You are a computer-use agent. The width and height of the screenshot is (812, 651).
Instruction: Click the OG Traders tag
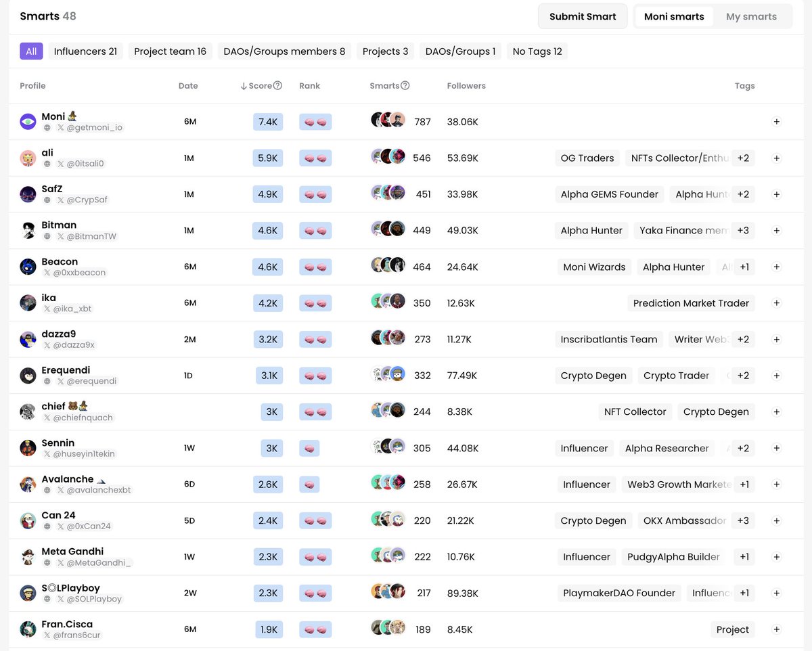pyautogui.click(x=587, y=158)
